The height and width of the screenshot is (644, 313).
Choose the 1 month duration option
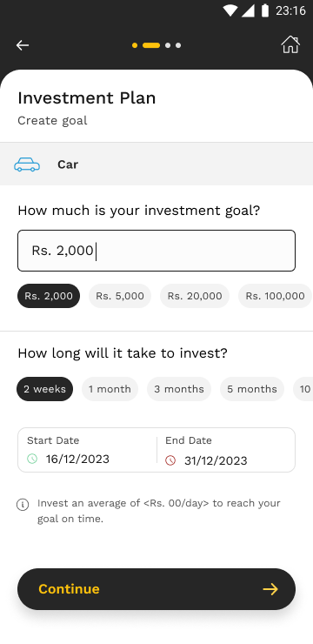pos(110,389)
